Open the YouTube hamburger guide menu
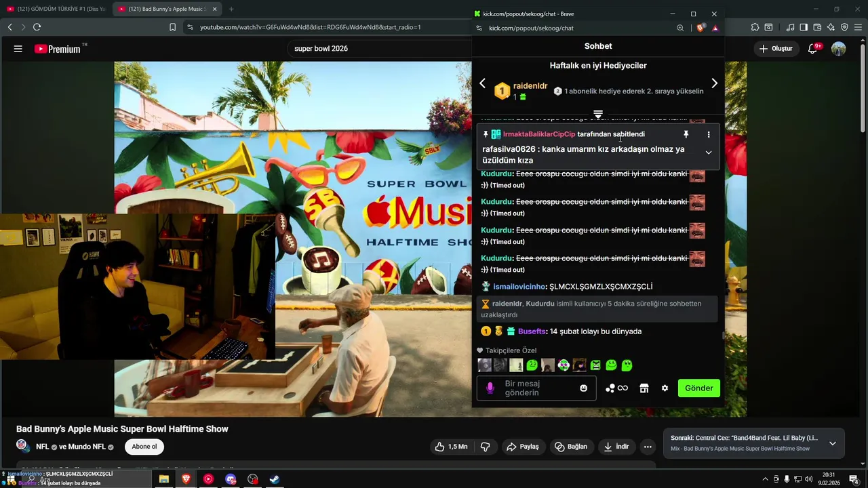This screenshot has width=868, height=488. [x=18, y=49]
